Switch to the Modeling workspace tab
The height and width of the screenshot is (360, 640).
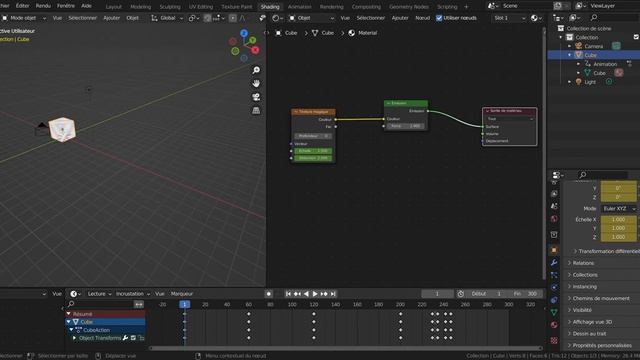click(140, 7)
